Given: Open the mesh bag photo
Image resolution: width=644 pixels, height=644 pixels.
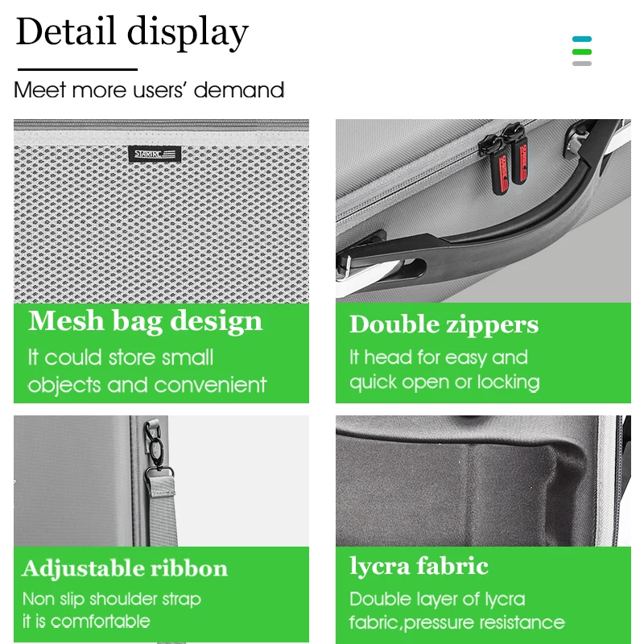Looking at the screenshot, I should [161, 211].
